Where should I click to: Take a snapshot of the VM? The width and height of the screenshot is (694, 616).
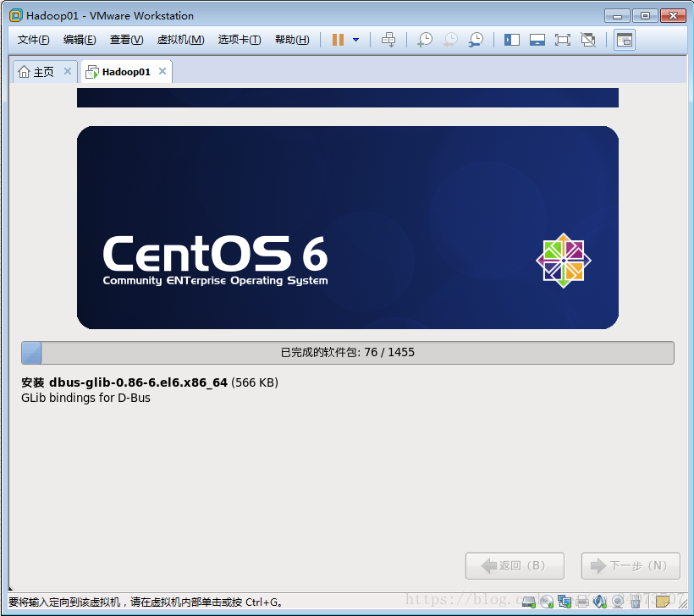(425, 40)
